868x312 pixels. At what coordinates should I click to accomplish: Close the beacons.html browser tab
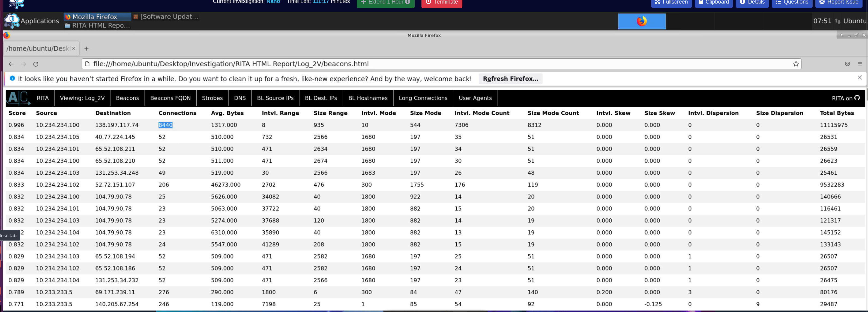coord(73,49)
